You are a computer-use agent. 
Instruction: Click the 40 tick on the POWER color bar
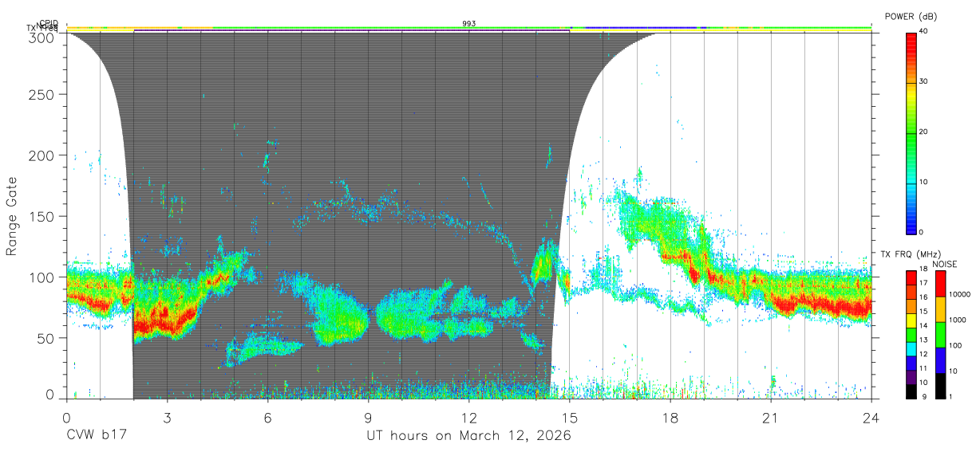(925, 30)
